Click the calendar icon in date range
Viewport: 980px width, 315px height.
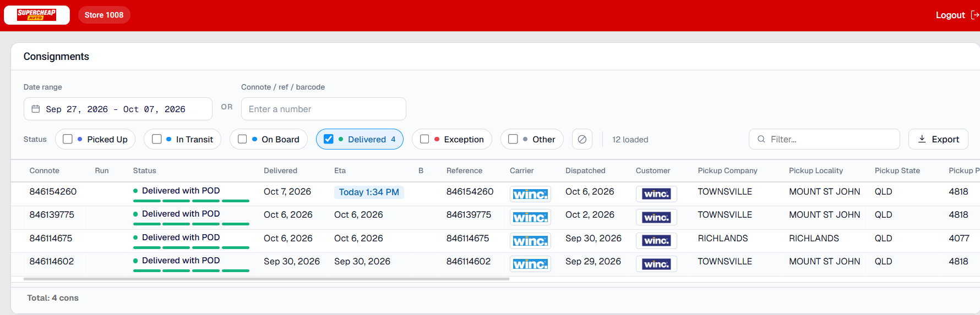point(36,109)
